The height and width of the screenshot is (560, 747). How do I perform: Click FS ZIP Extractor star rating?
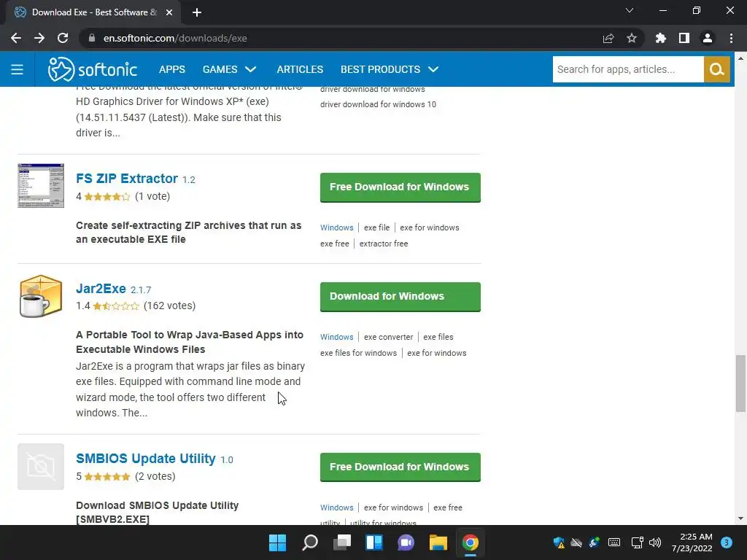pyautogui.click(x=107, y=197)
